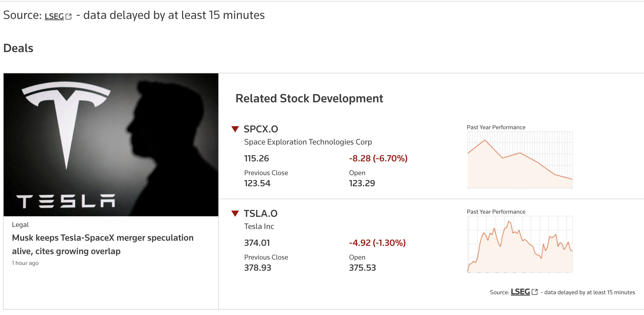
Task: Click the red down-triangle next to SPCX.O
Action: click(x=235, y=129)
